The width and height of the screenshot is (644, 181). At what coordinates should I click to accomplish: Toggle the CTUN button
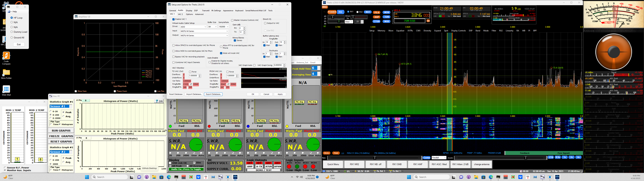[x=377, y=21]
